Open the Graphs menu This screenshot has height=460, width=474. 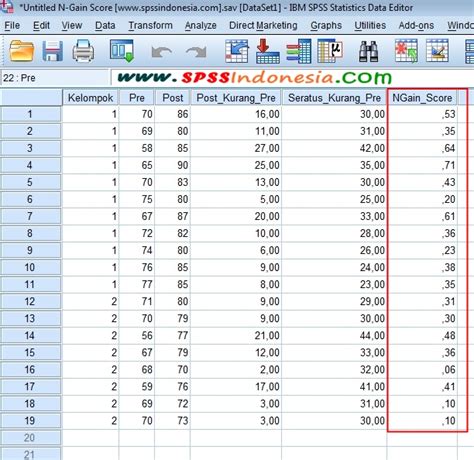pyautogui.click(x=326, y=25)
